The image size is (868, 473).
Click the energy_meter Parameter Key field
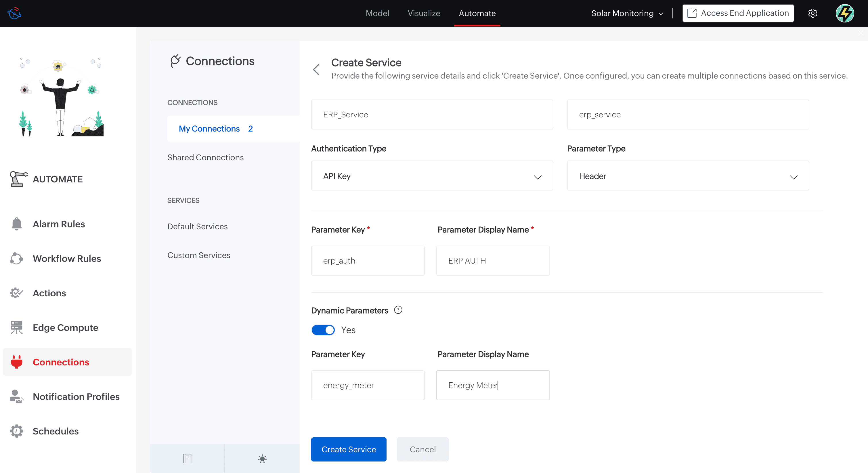point(368,385)
